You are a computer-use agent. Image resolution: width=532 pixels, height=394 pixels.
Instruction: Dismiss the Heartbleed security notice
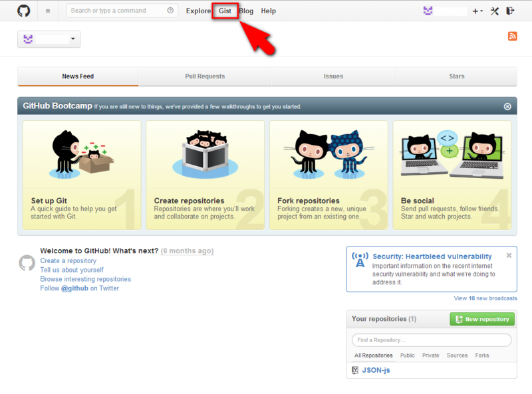pos(509,255)
